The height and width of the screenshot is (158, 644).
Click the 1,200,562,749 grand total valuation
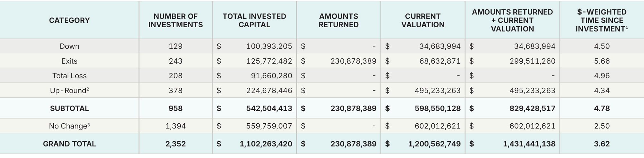(434, 144)
